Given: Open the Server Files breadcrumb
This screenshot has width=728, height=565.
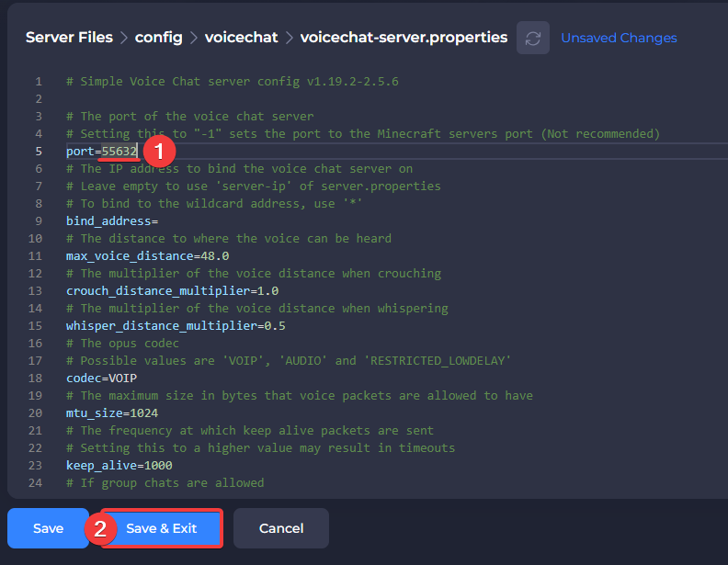Looking at the screenshot, I should (69, 37).
